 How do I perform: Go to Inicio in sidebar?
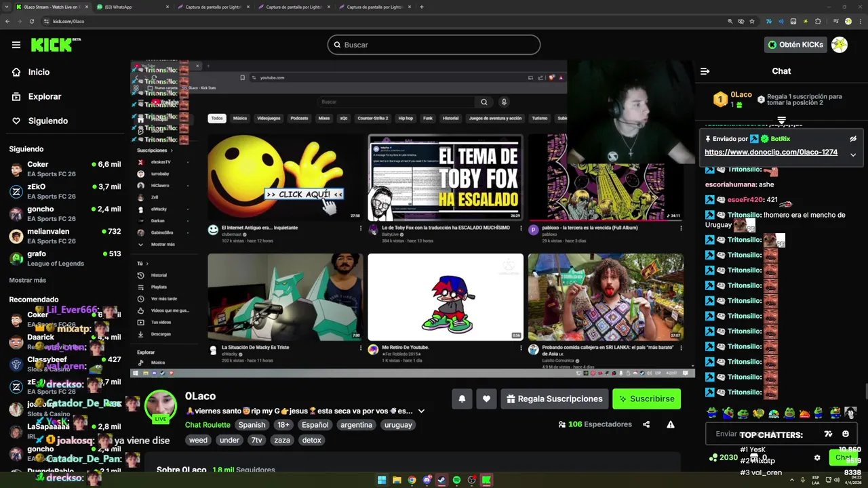coord(31,72)
